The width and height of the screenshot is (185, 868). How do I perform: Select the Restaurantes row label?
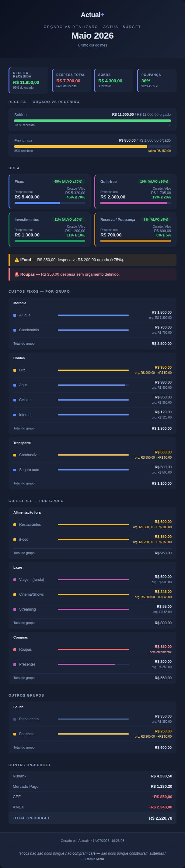[x=30, y=524]
